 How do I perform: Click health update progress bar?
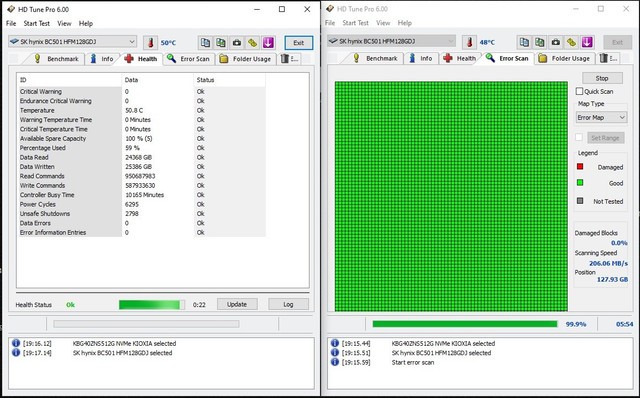(151, 305)
